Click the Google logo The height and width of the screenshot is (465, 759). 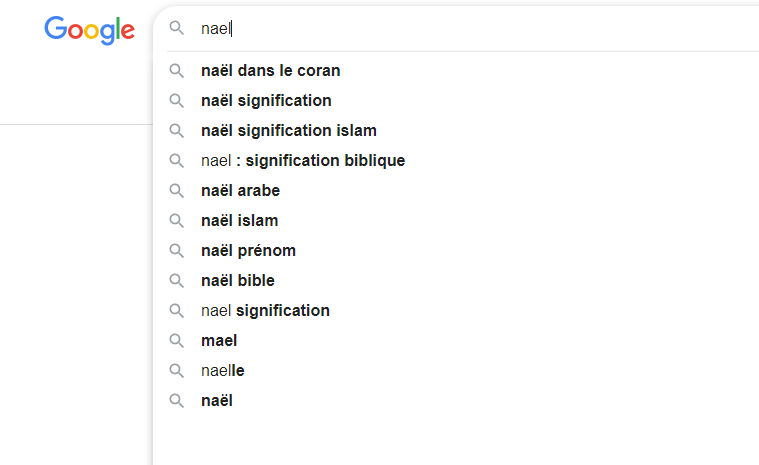90,30
